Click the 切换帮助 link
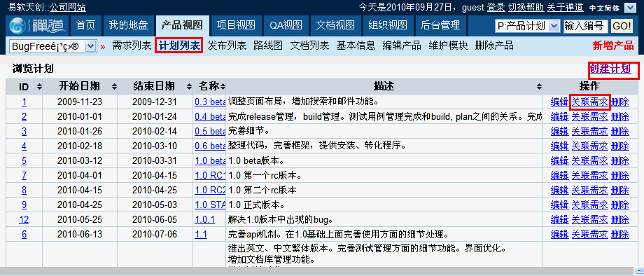 tap(526, 8)
